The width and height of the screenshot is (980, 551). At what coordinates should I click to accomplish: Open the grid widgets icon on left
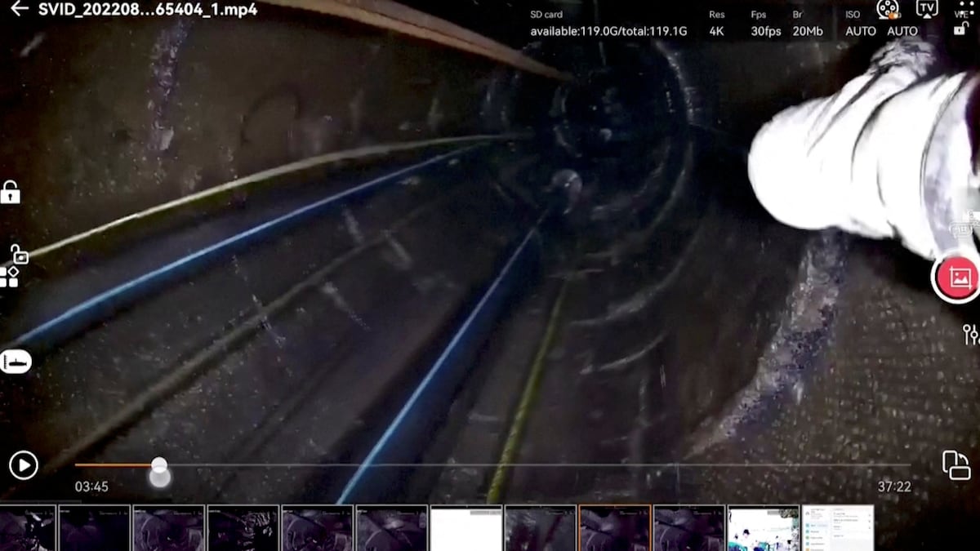point(9,278)
